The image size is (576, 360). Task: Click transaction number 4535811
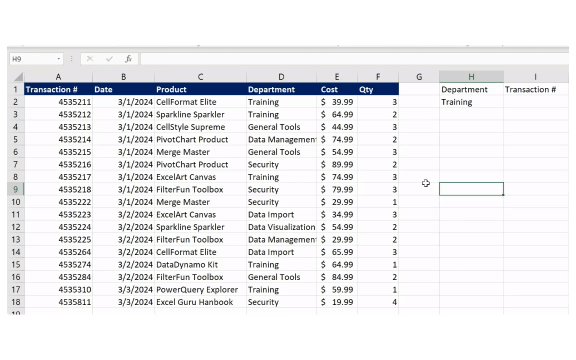58,302
